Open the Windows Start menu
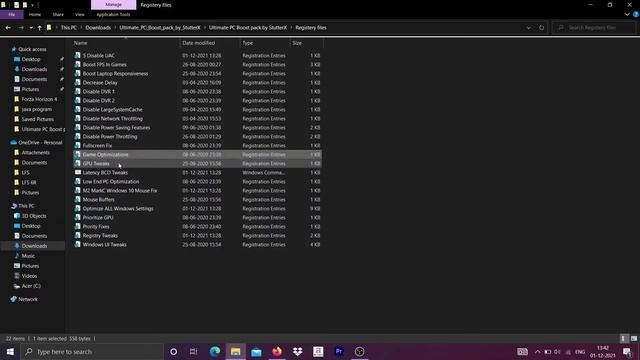 10,351
